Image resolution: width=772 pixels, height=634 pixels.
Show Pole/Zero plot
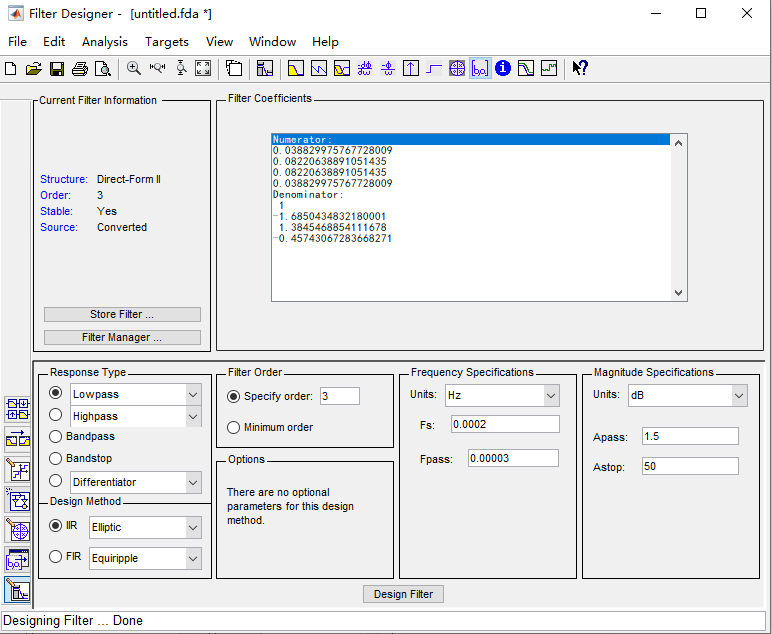(457, 68)
